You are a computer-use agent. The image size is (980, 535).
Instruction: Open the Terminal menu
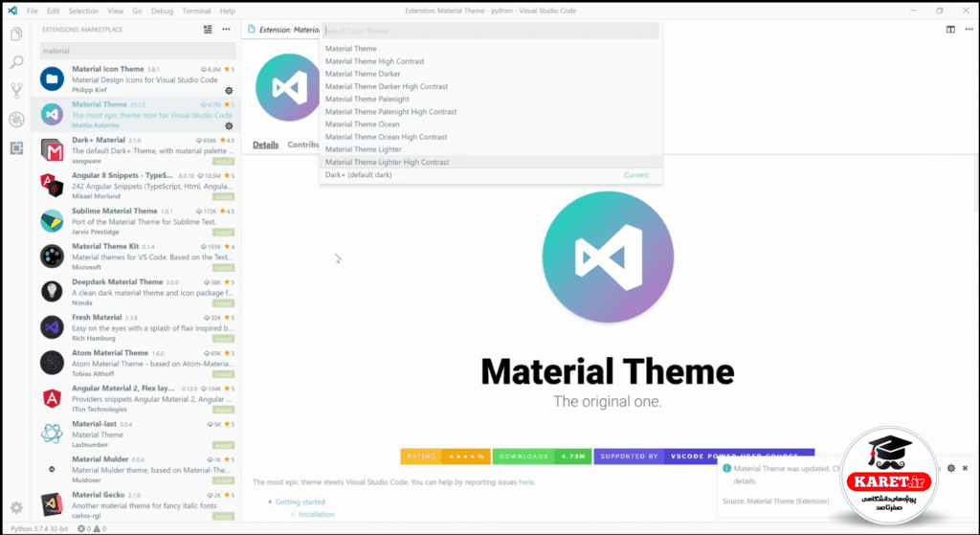coord(196,11)
